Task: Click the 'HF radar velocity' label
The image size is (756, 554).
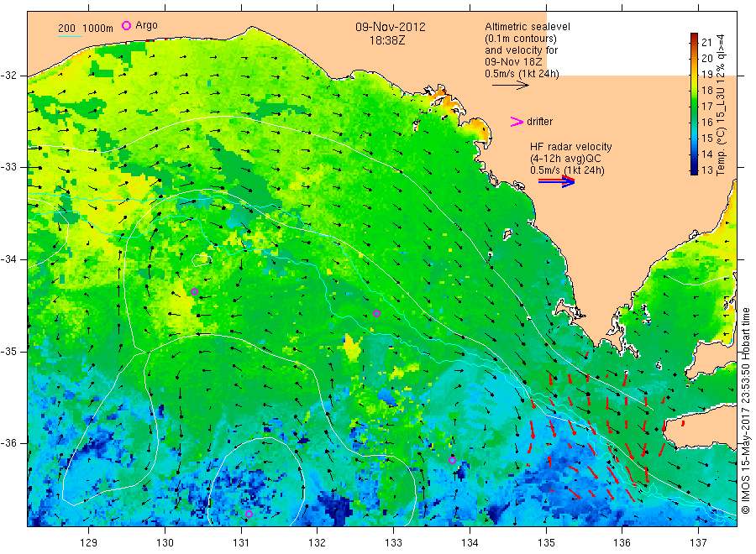Action: (571, 146)
